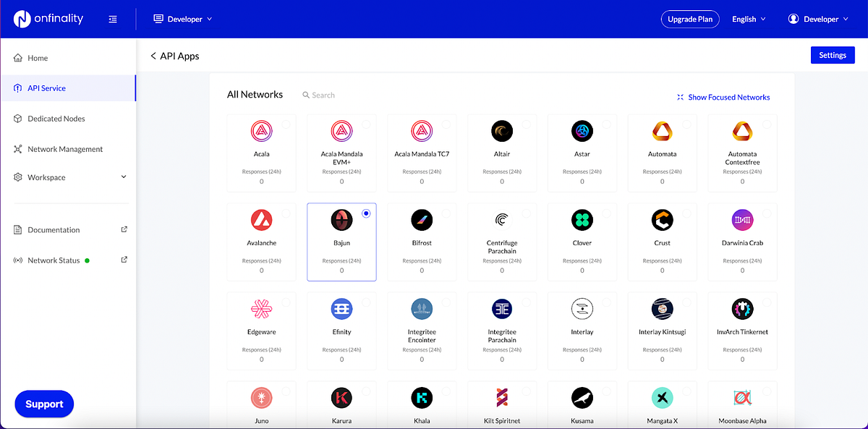Open Network Management in sidebar

click(x=68, y=149)
